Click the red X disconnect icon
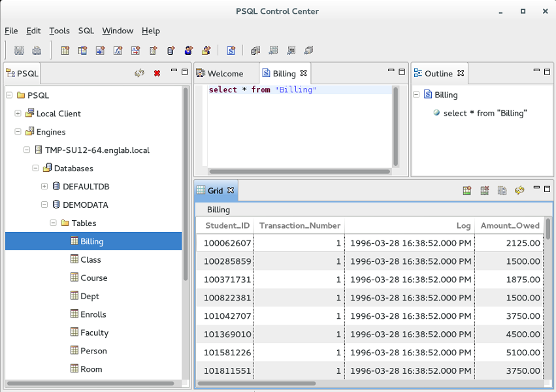 155,73
